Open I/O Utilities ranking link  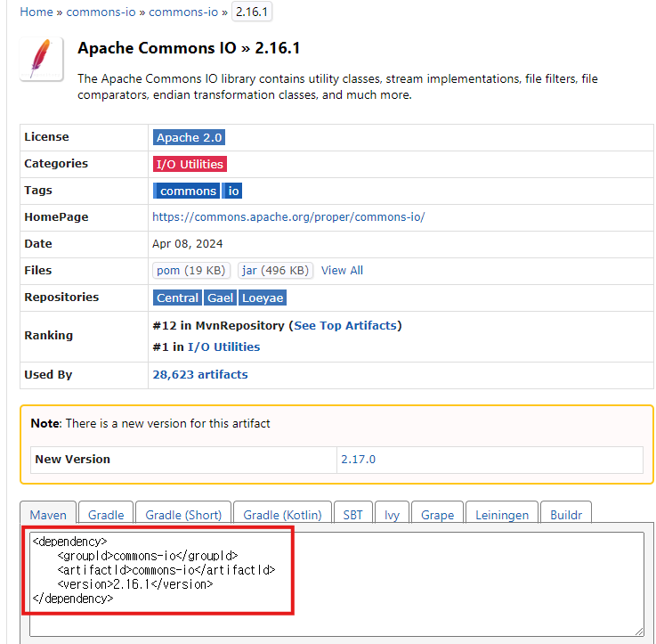click(x=223, y=347)
